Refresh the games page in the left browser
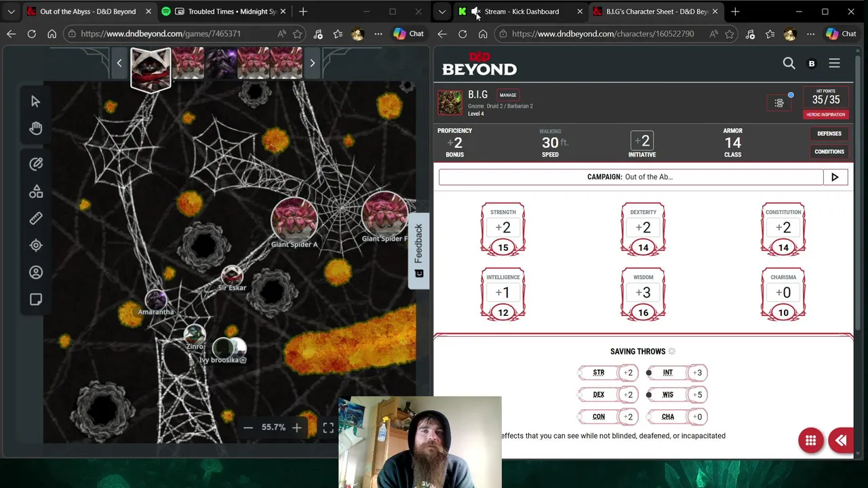 pyautogui.click(x=31, y=34)
